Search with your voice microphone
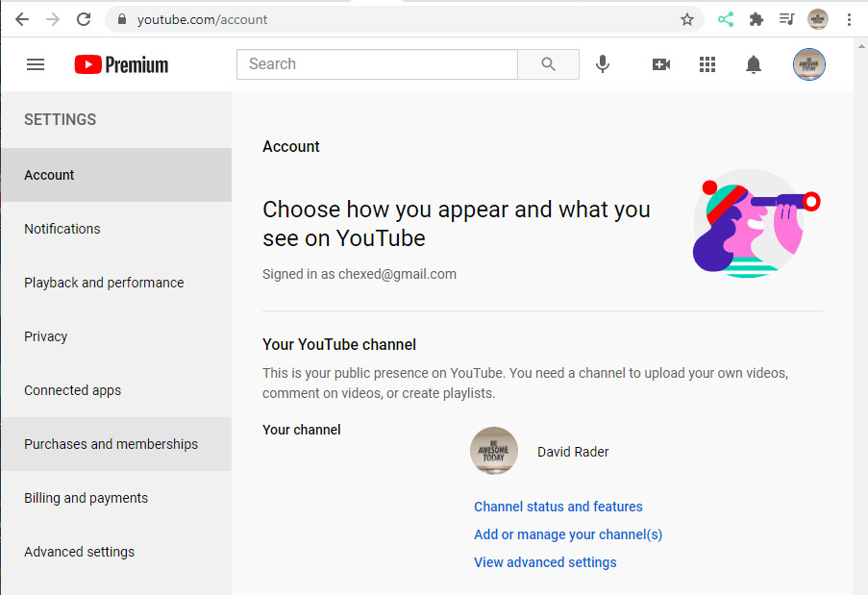This screenshot has height=595, width=868. (x=603, y=64)
